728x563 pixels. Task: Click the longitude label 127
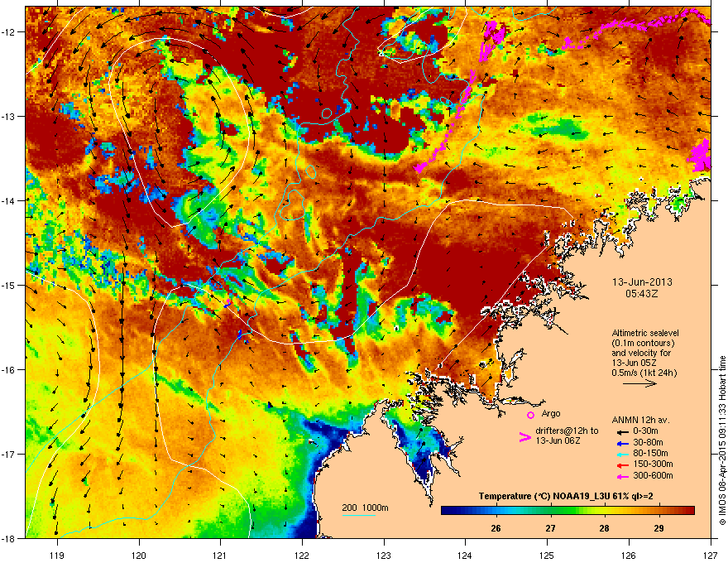click(711, 555)
